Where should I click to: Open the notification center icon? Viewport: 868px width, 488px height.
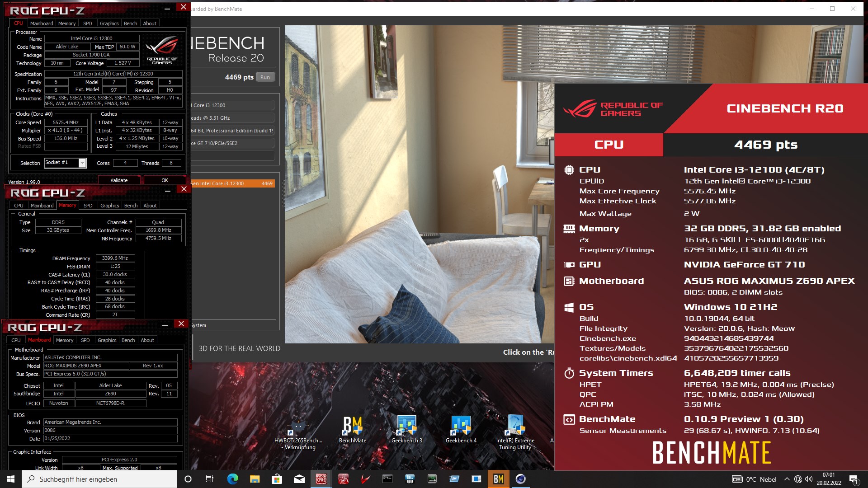click(x=854, y=479)
